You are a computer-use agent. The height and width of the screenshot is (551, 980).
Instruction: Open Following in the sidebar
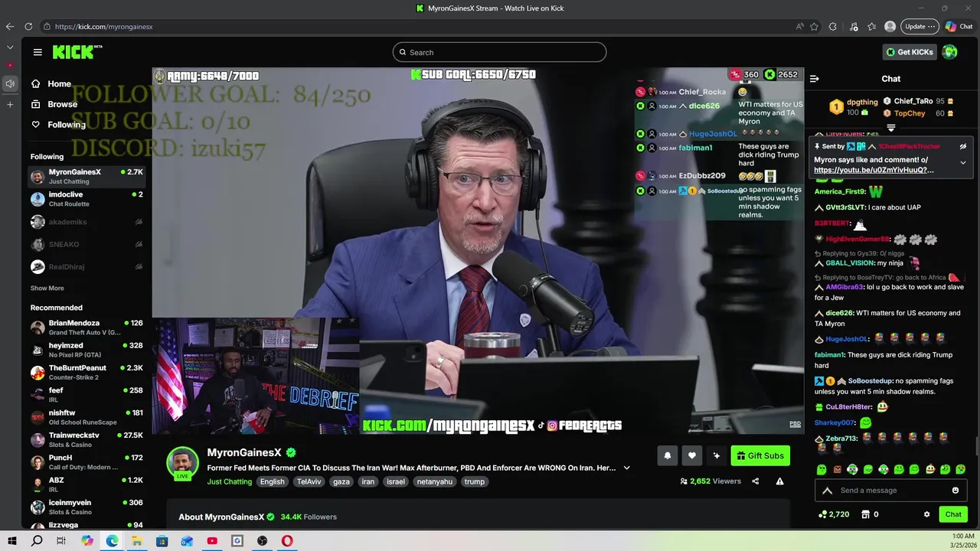click(58, 125)
